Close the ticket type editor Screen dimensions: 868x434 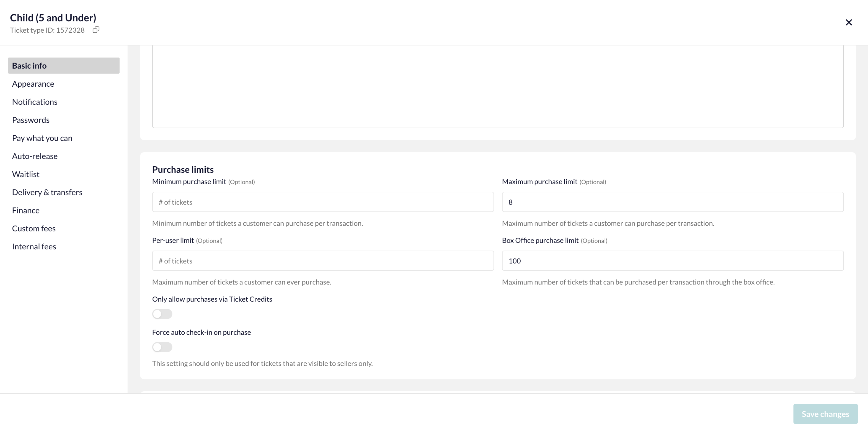pyautogui.click(x=848, y=23)
